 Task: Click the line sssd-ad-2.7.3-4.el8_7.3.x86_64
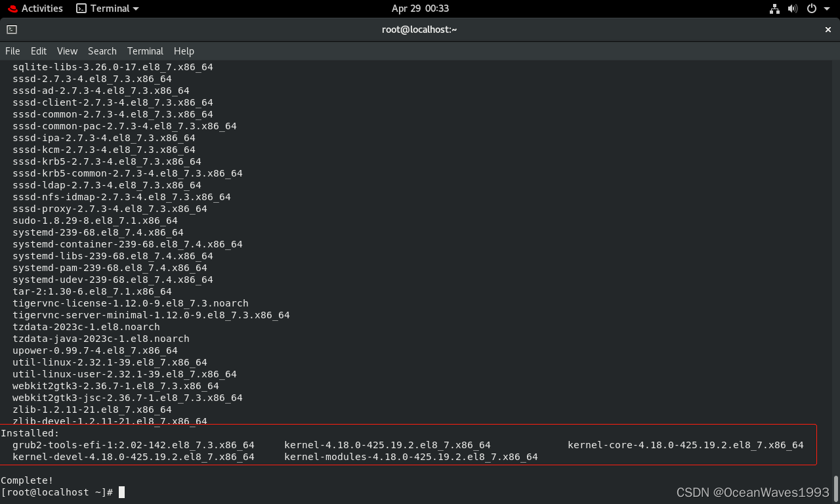coord(101,91)
